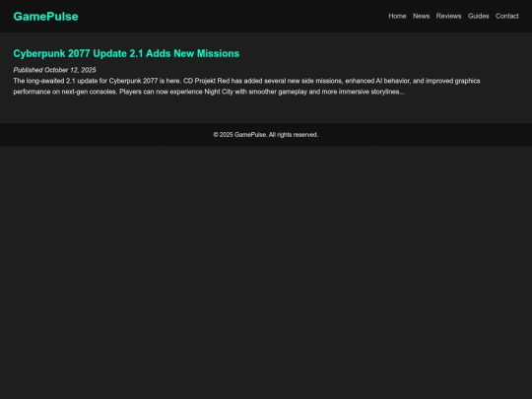Open the Contact page
This screenshot has width=532, height=399.
[x=507, y=16]
